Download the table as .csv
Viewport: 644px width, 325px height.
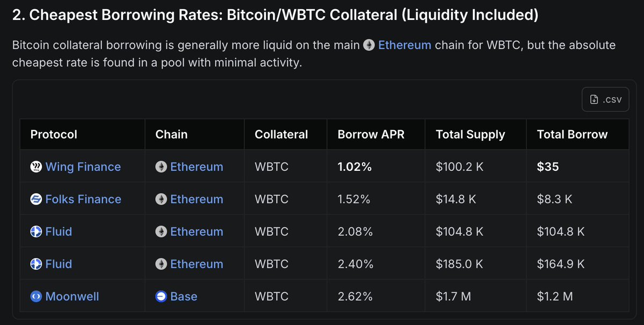tap(605, 99)
